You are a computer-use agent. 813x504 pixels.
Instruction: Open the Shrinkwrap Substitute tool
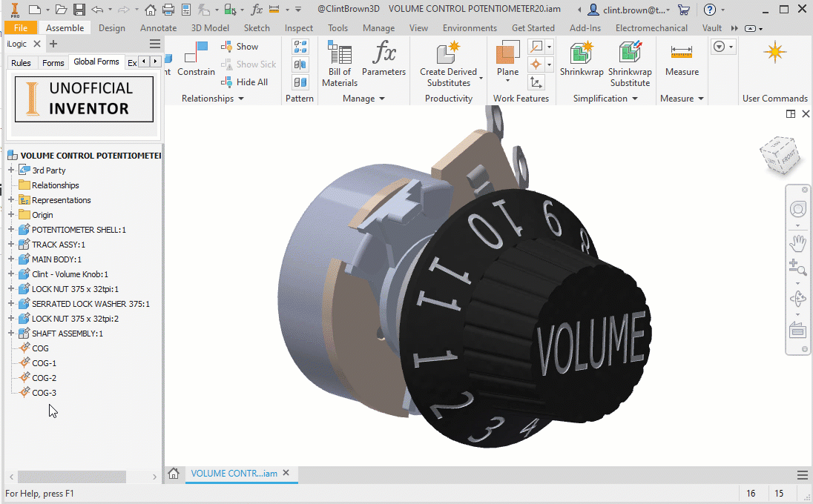(630, 63)
